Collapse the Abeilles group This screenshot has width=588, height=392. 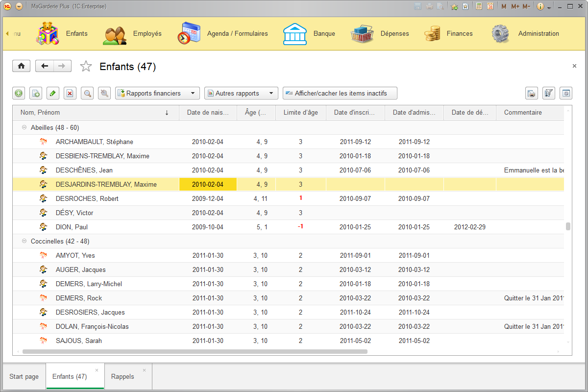[24, 127]
